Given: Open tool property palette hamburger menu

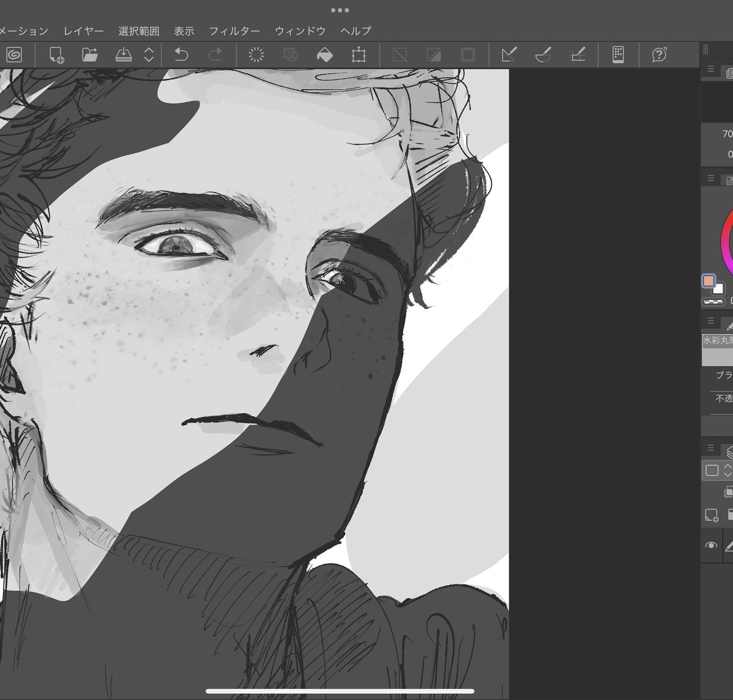Looking at the screenshot, I should [x=710, y=321].
